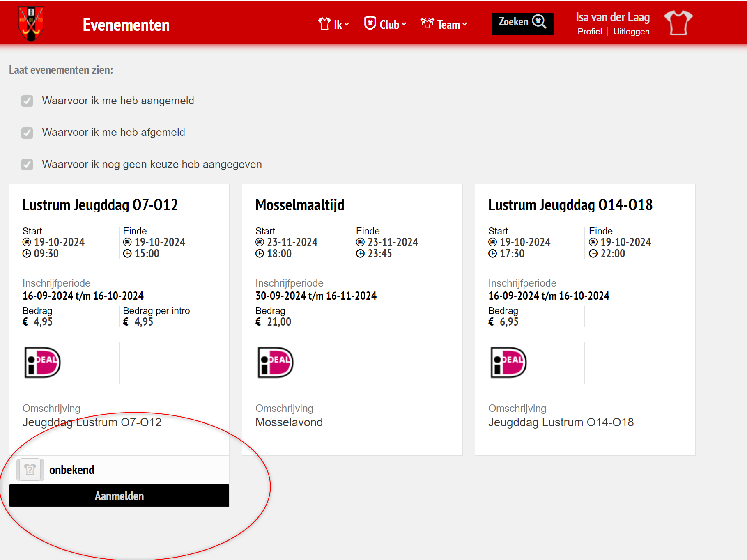The height and width of the screenshot is (560, 747).
Task: Click iDEAL logo on Mosselmaaltijd card
Action: (276, 363)
